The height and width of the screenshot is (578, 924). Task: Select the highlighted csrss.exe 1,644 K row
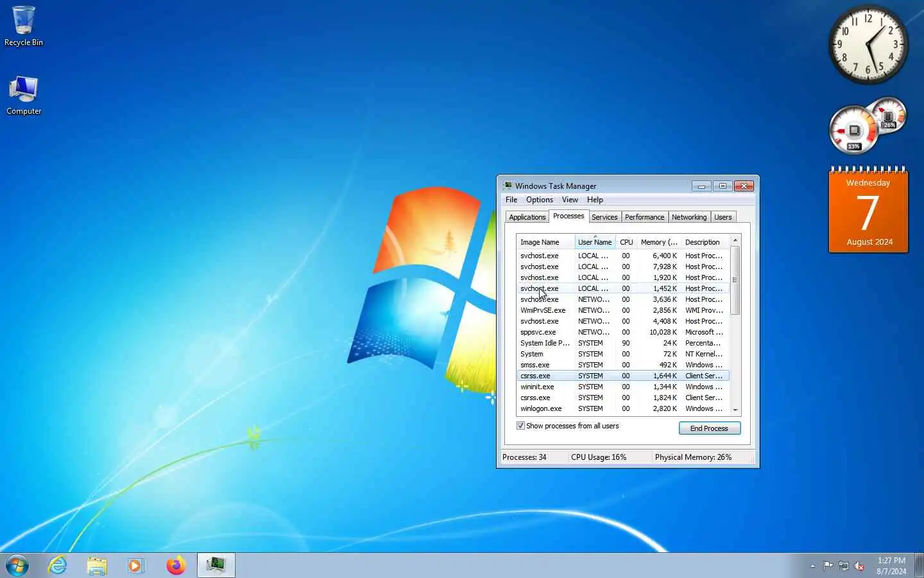click(623, 376)
